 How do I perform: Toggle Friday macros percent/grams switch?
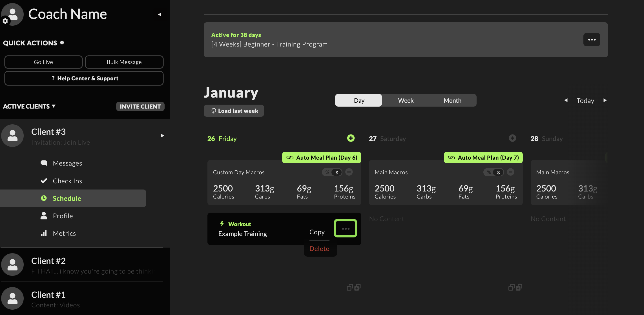pyautogui.click(x=332, y=172)
